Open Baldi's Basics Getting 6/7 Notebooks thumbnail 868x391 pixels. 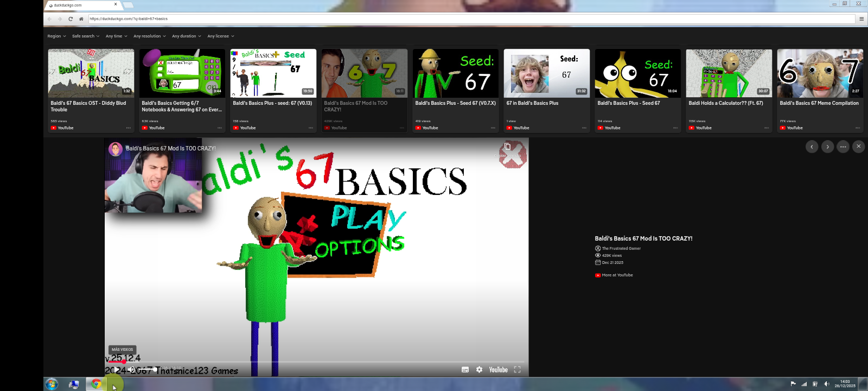pyautogui.click(x=182, y=73)
